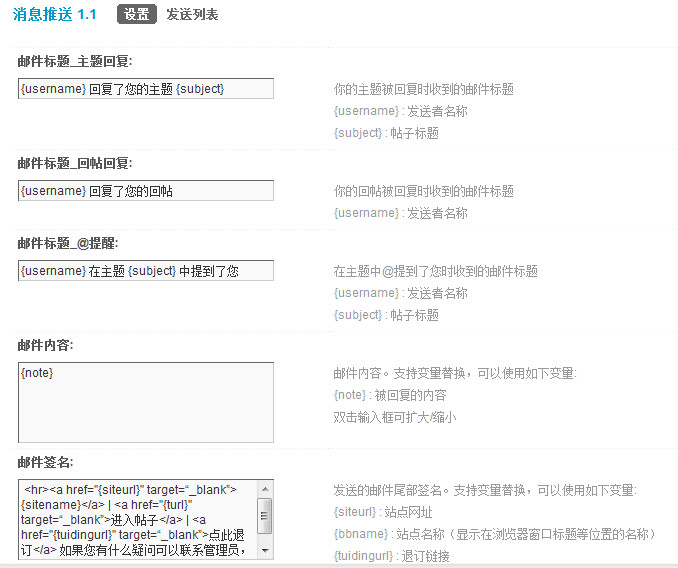Click the hint 发送的邮件尾部签名
678x568 pixels.
tap(387, 490)
